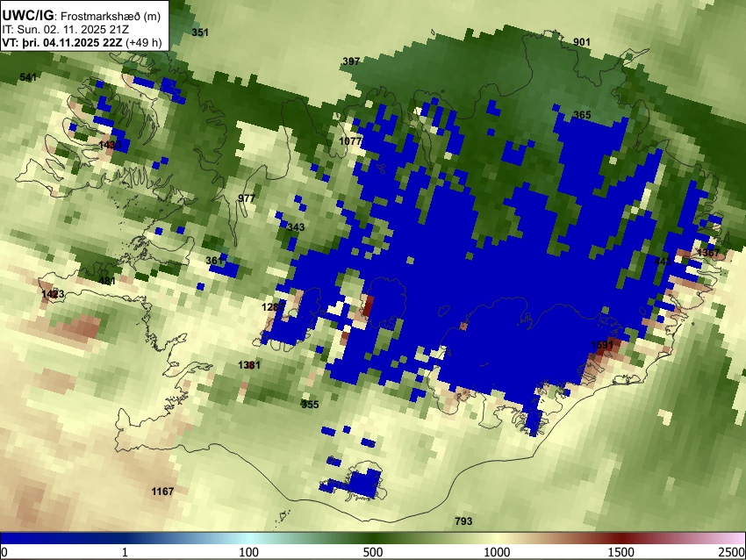The image size is (746, 560).
Task: Click the map value label 977
Action: 247,198
